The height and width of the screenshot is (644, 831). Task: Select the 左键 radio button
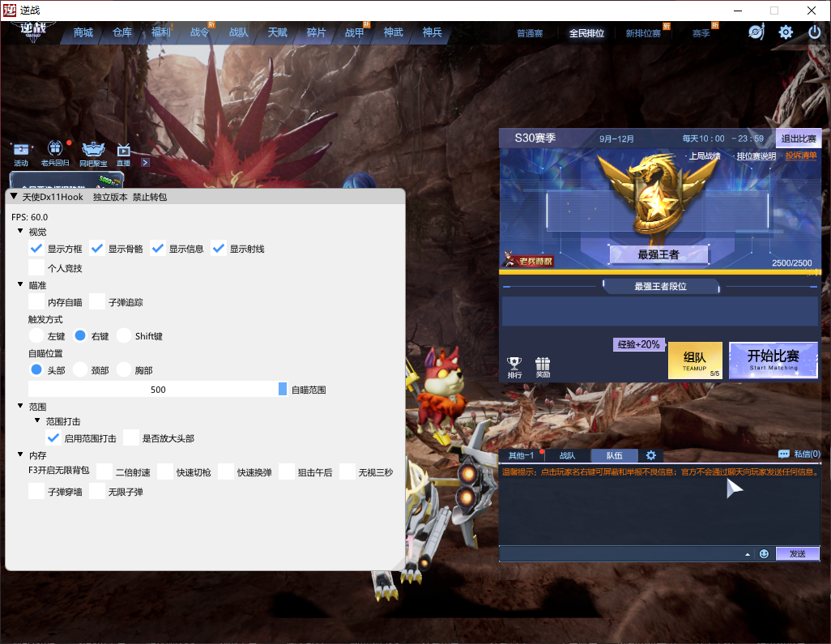click(x=36, y=335)
